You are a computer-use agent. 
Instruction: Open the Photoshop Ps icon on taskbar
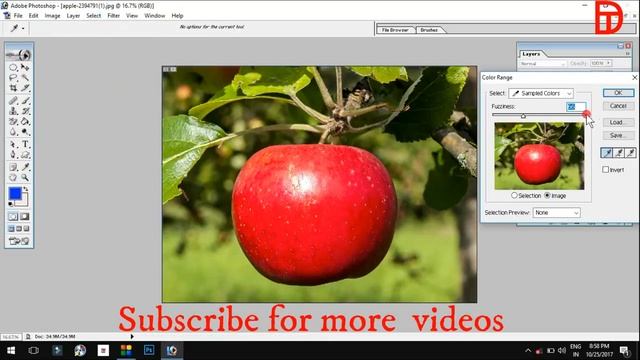coord(149,350)
